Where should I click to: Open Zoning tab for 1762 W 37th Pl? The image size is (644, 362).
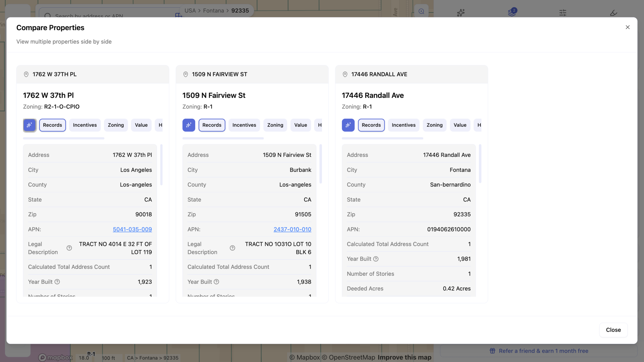116,125
